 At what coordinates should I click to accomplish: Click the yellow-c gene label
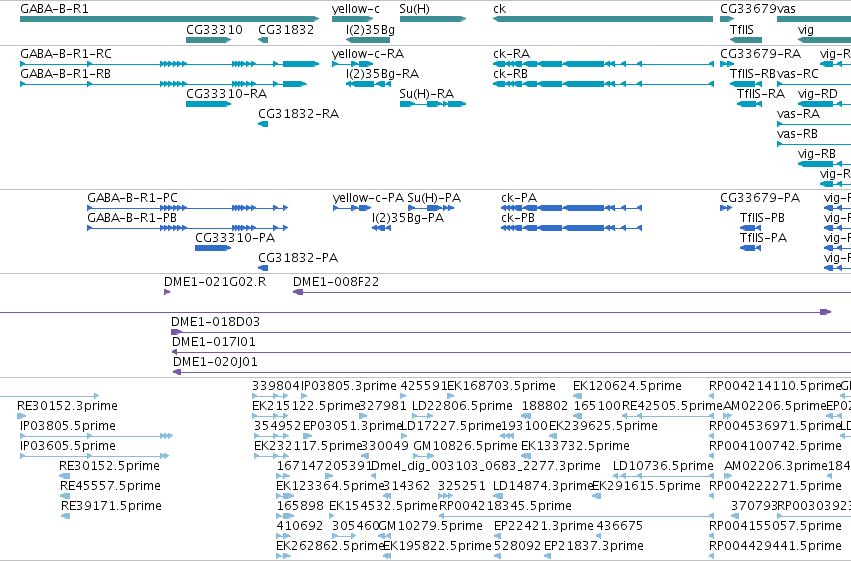tap(355, 9)
